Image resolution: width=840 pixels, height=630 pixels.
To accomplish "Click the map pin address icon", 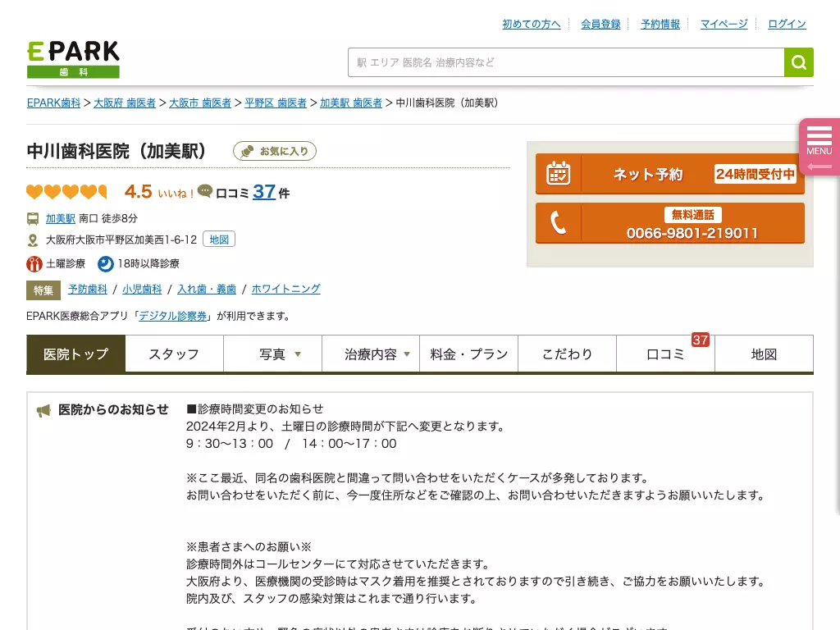I will (33, 240).
